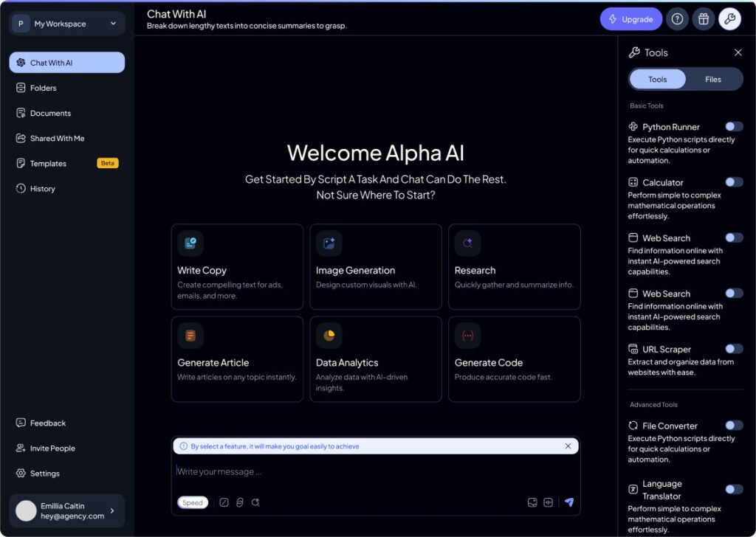Expand the Emillia Caitin account chevron

112,510
